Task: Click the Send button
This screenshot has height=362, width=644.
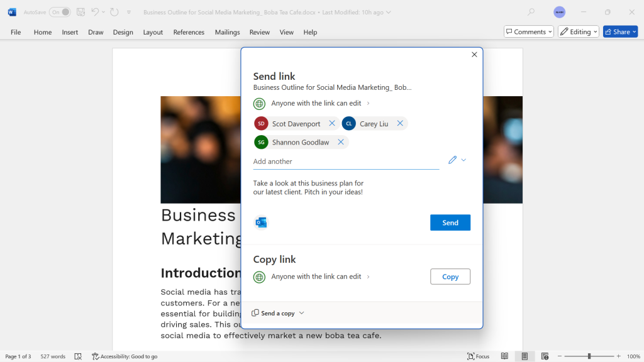Action: coord(450,222)
